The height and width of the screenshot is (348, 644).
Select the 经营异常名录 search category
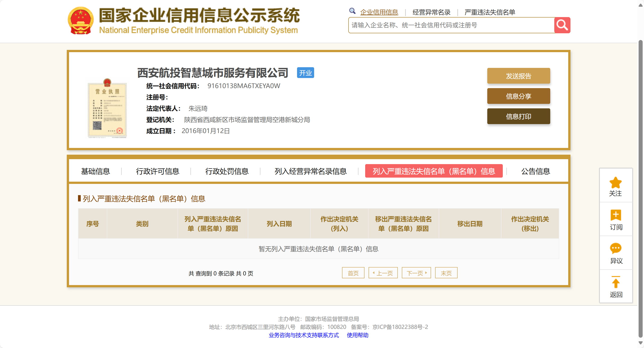tap(431, 12)
